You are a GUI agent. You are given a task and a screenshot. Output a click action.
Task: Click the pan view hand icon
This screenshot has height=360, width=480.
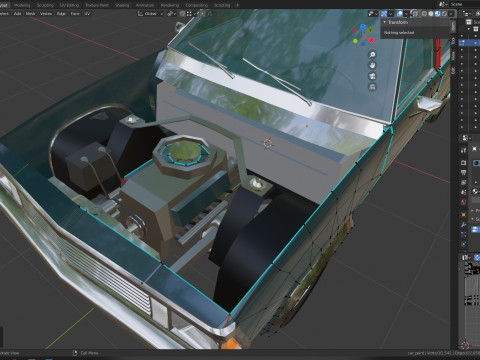click(x=372, y=65)
